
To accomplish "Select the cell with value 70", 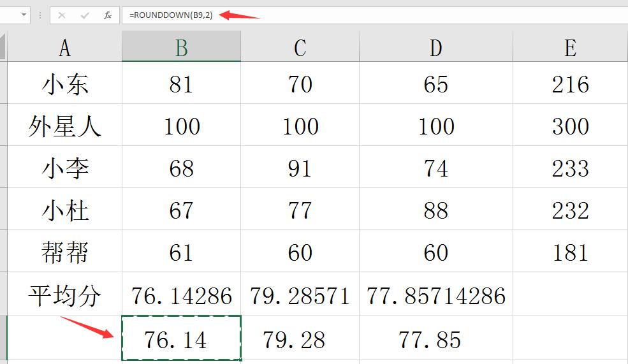I will [300, 83].
